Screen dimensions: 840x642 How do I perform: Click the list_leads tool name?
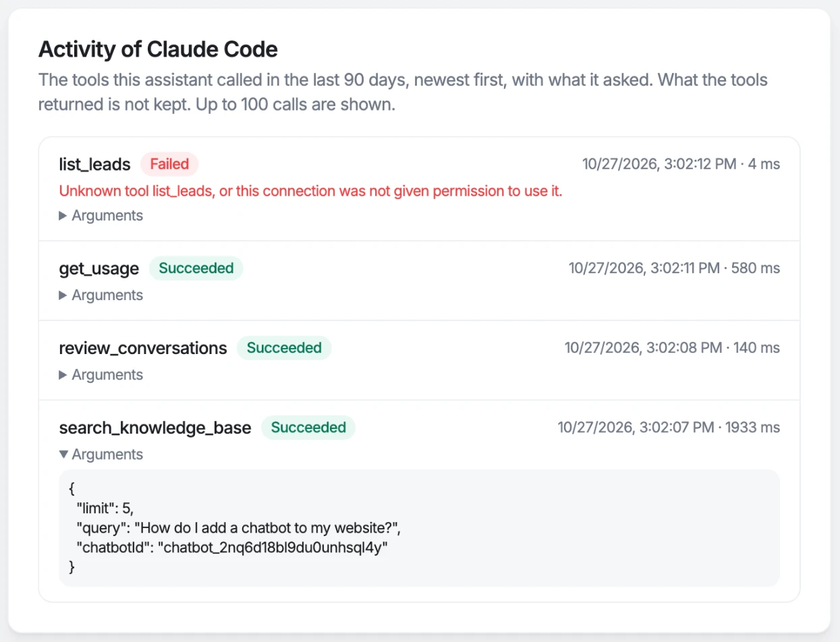95,164
